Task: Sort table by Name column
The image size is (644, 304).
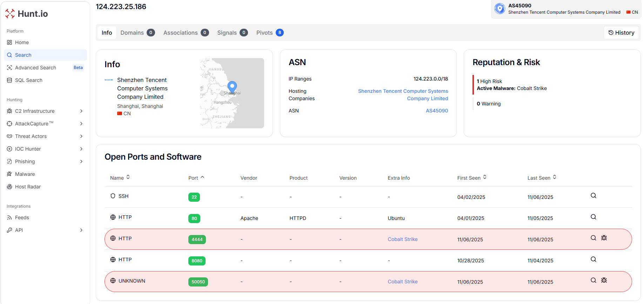Action: click(x=120, y=178)
